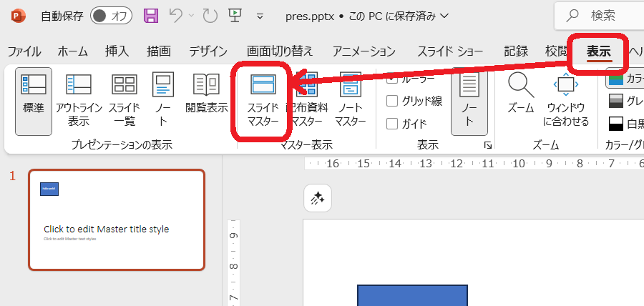Enable the Guides (ガイド) checkbox
Screen dimensions: 644x306
[392, 123]
